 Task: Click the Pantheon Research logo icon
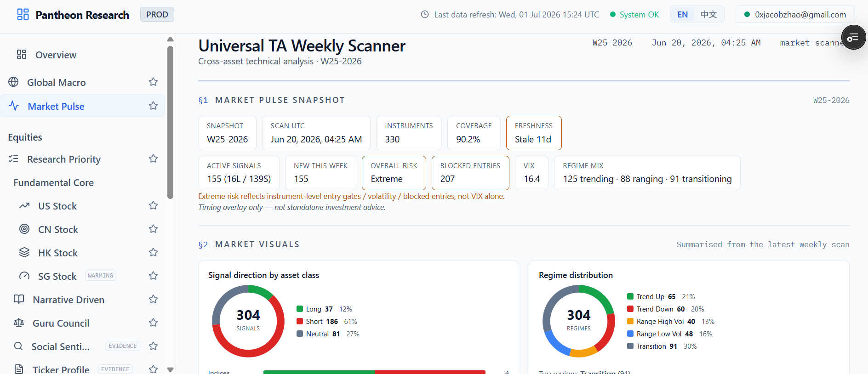tap(23, 14)
